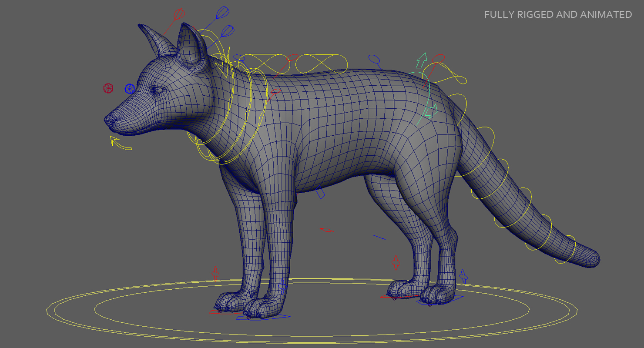Click the red wheel controller beside the nose
The width and height of the screenshot is (644, 348).
(108, 88)
